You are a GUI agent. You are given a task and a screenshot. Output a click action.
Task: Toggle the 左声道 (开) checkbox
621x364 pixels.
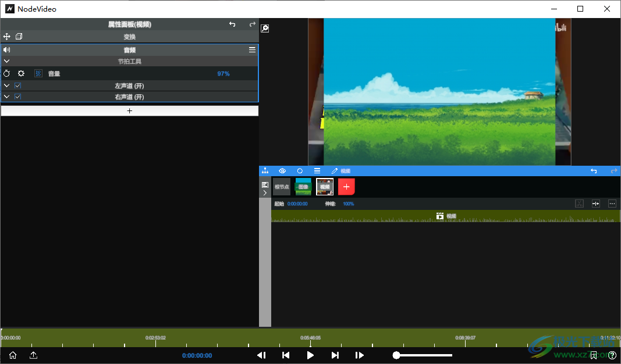[x=18, y=85]
